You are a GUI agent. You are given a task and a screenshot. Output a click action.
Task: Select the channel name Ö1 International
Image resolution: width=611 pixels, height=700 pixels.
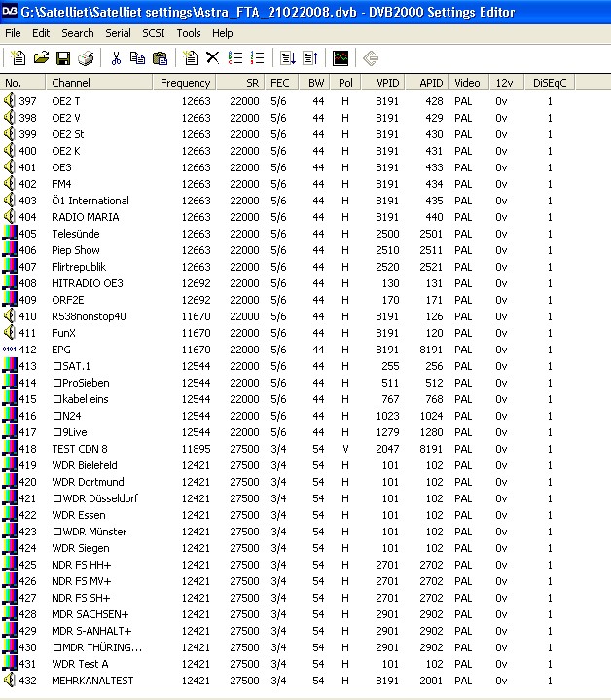90,201
